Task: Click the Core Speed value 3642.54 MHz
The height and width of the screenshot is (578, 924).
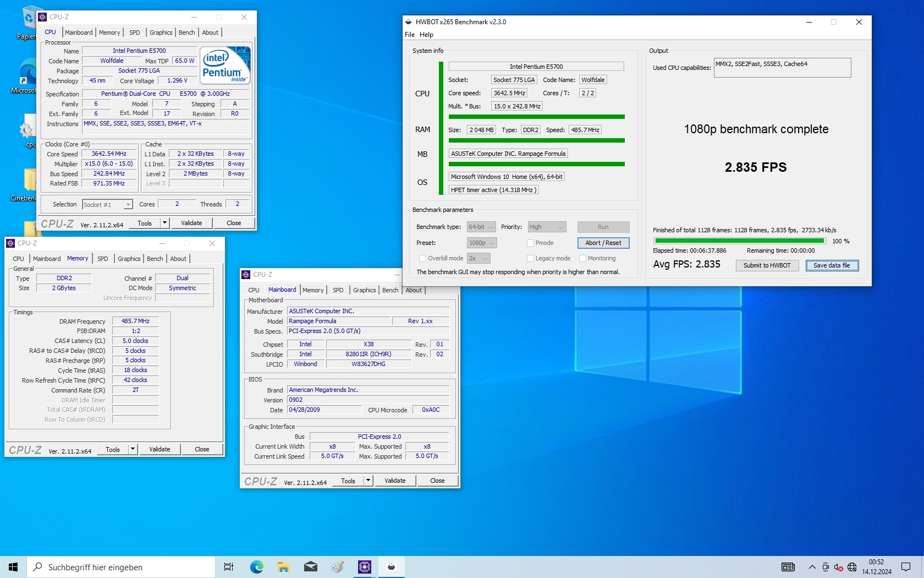Action: tap(109, 154)
